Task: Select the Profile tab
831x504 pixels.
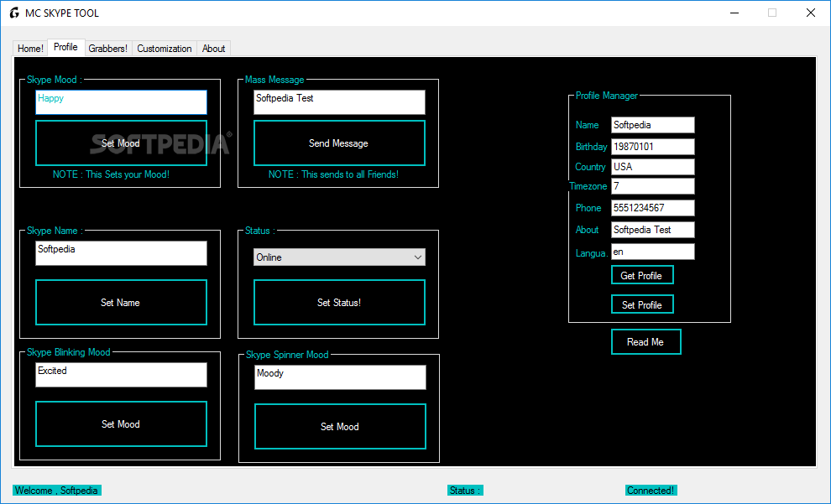Action: pyautogui.click(x=65, y=47)
